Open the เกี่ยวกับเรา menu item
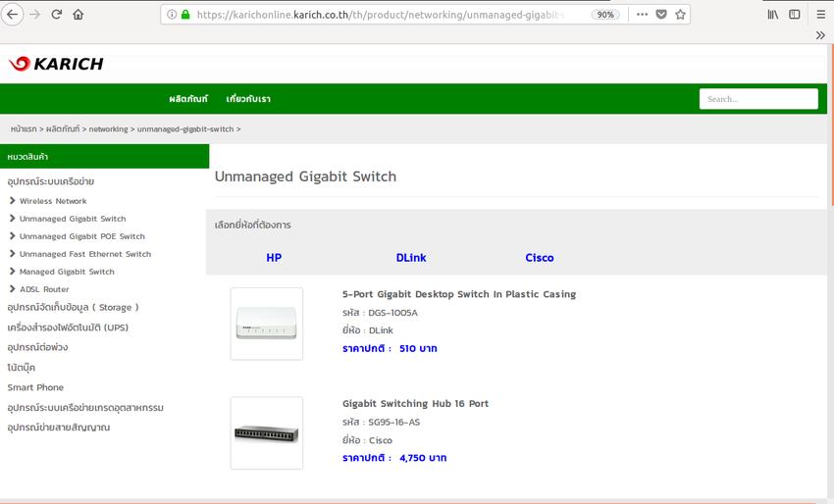Viewport: 834px width, 504px height. [x=248, y=99]
